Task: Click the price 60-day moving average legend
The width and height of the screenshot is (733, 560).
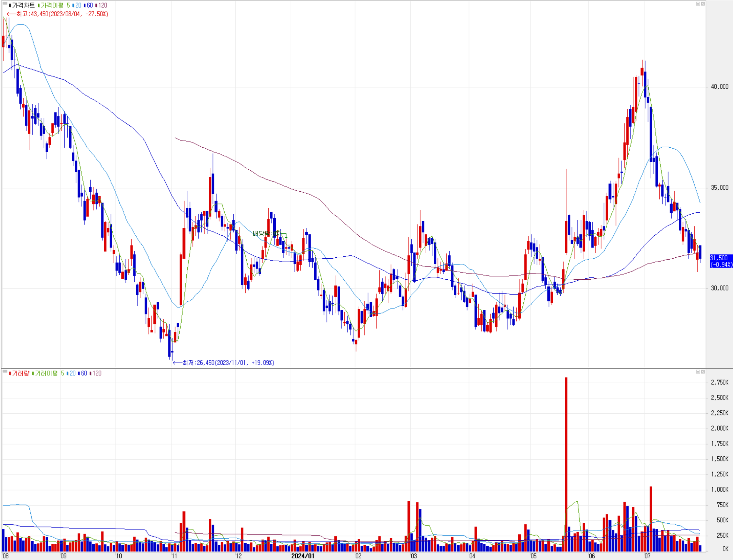Action: point(89,5)
